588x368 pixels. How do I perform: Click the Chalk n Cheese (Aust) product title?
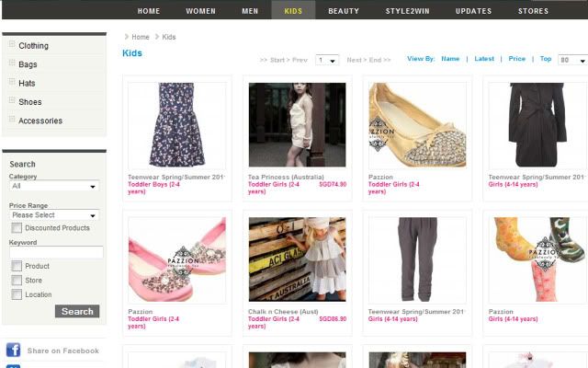[283, 312]
